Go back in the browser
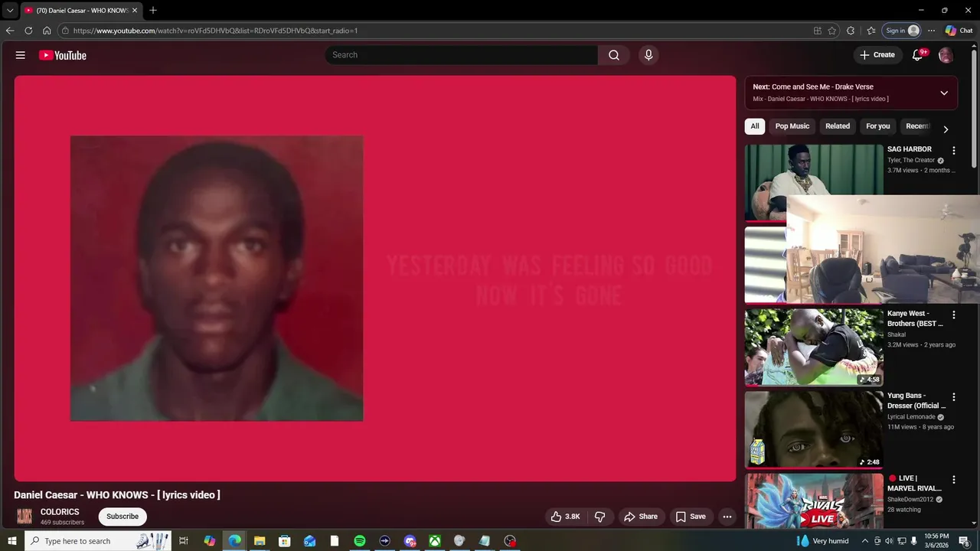Image resolution: width=980 pixels, height=551 pixels. coord(10,31)
